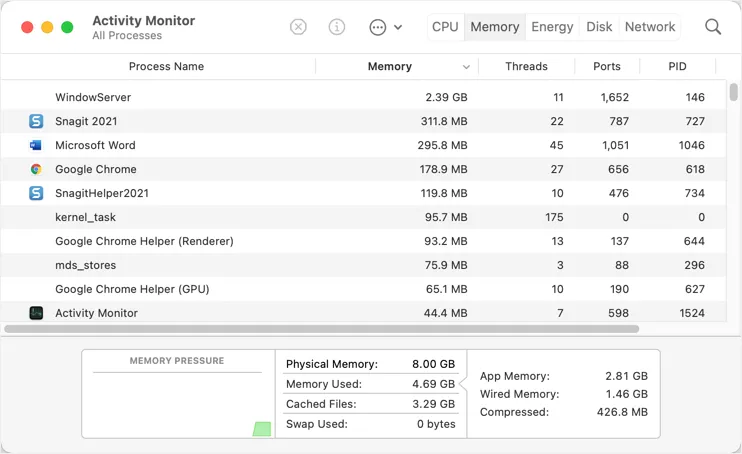Switch to the CPU tab
The height and width of the screenshot is (454, 742).
point(445,27)
